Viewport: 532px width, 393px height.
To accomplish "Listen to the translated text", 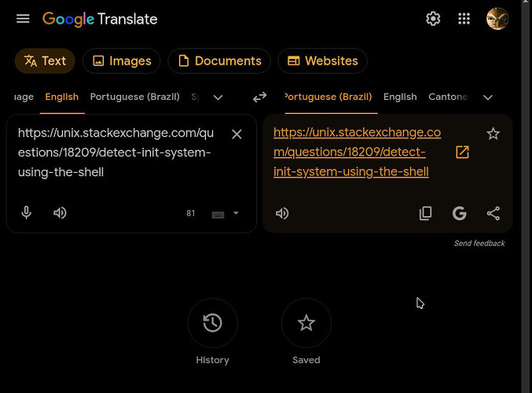I will 282,213.
